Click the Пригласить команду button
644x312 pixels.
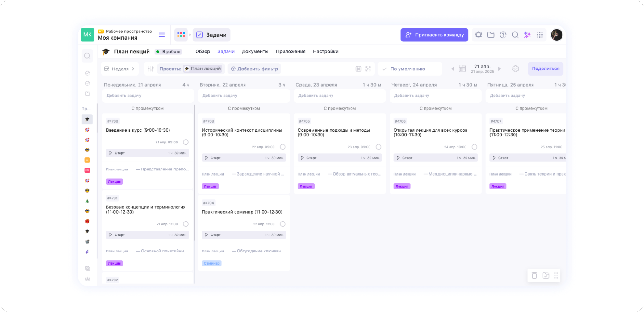(434, 35)
